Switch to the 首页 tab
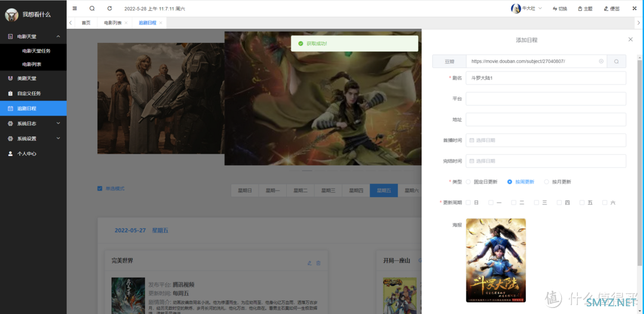 pyautogui.click(x=86, y=23)
